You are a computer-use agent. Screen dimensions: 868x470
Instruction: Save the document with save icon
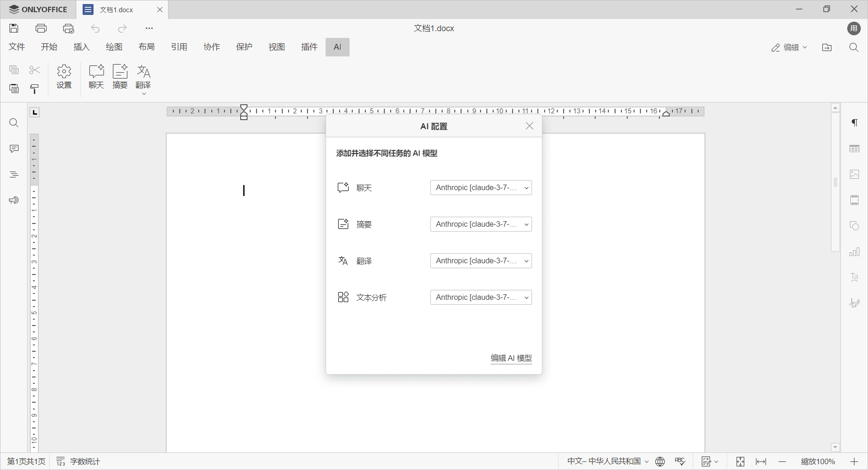tap(14, 28)
